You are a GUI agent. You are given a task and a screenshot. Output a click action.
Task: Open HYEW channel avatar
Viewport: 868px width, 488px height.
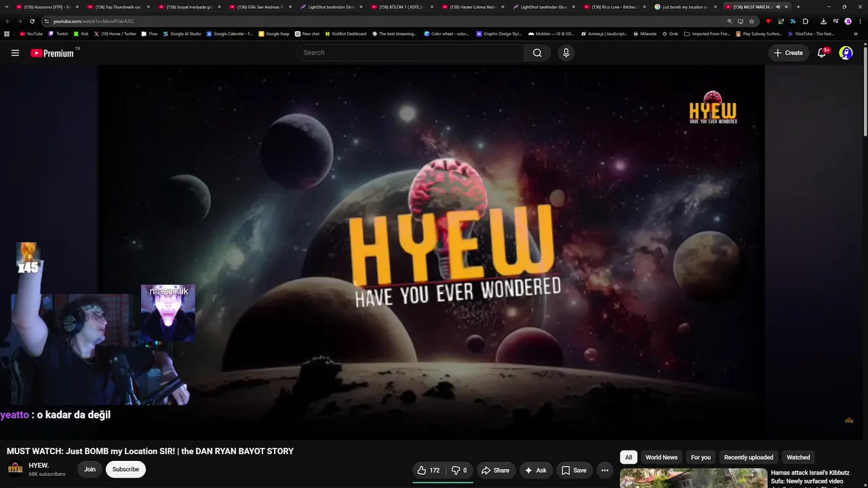click(x=15, y=469)
